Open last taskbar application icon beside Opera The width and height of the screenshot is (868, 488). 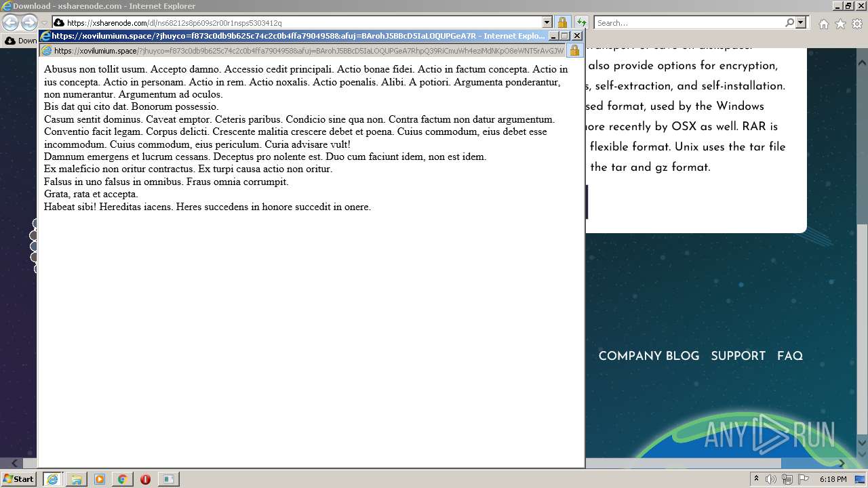(x=168, y=479)
